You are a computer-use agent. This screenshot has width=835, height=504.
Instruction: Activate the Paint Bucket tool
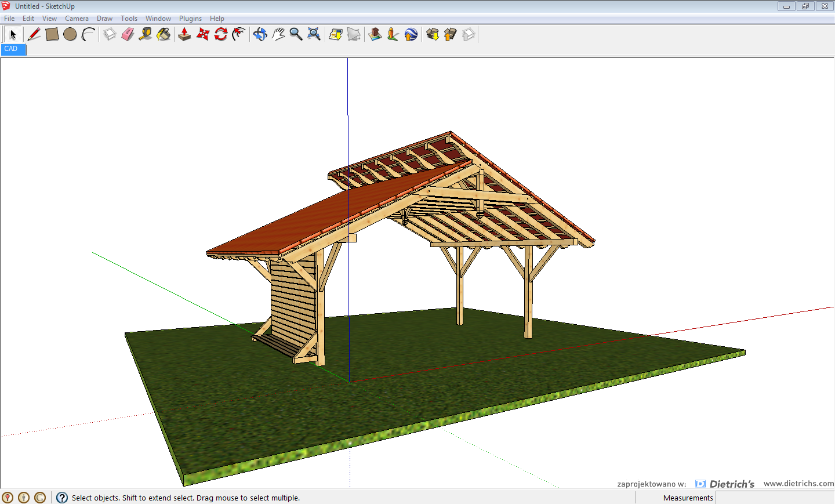point(164,34)
